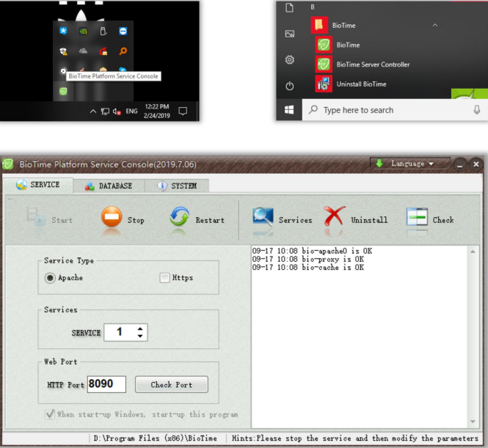Click the Power icon in Start sidebar
This screenshot has height=448, width=488.
click(290, 86)
